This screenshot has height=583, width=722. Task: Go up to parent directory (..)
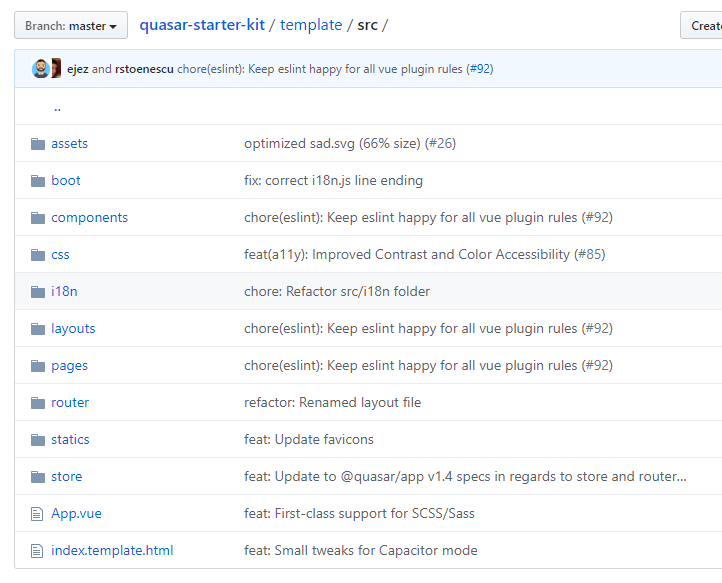coord(58,108)
